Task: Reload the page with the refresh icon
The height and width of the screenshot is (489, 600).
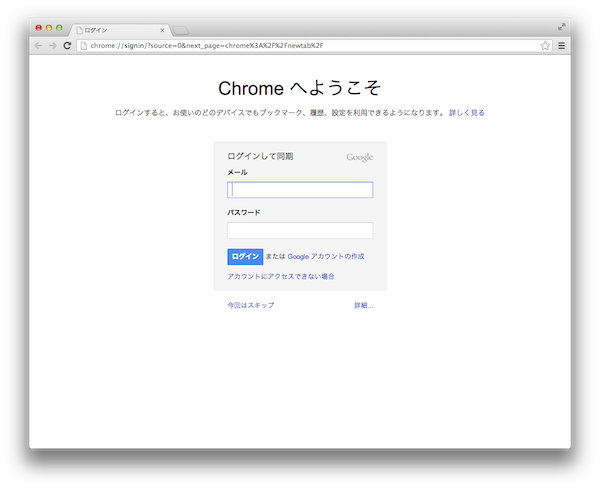Action: tap(67, 46)
